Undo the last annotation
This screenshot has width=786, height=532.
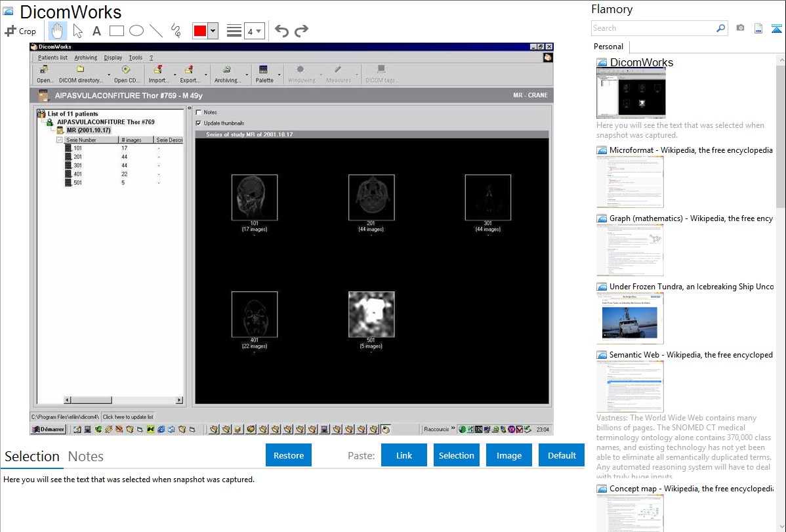281,31
